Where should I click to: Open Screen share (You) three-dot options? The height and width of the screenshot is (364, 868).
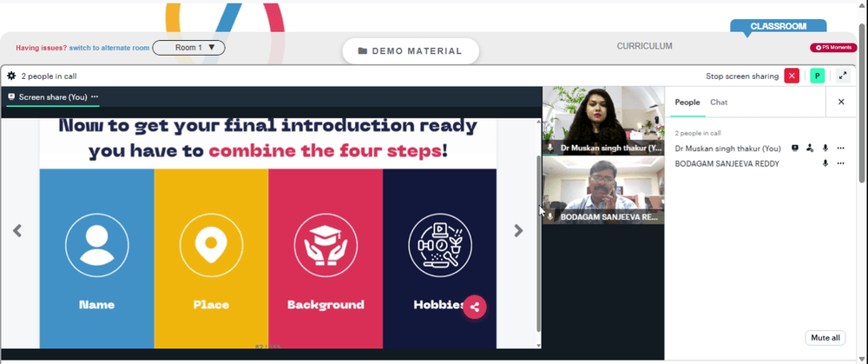coord(95,96)
